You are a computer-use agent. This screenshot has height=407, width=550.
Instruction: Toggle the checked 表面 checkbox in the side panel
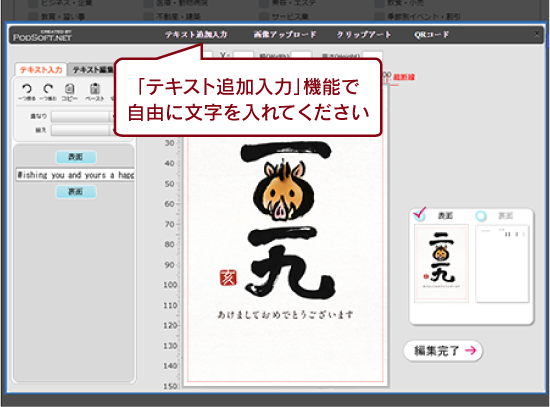point(420,214)
